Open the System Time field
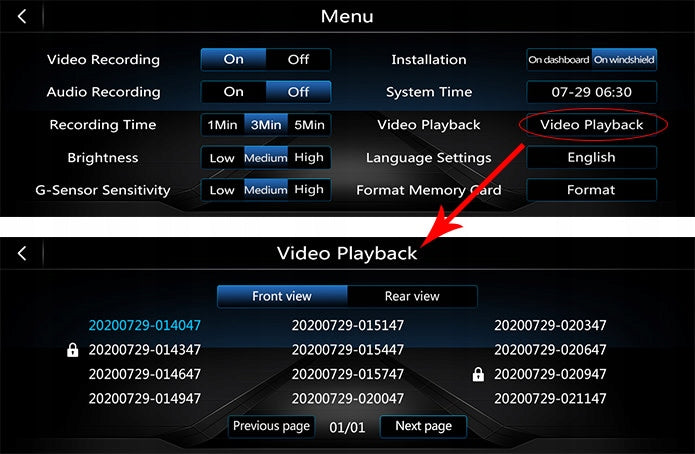The image size is (695, 454). point(592,92)
